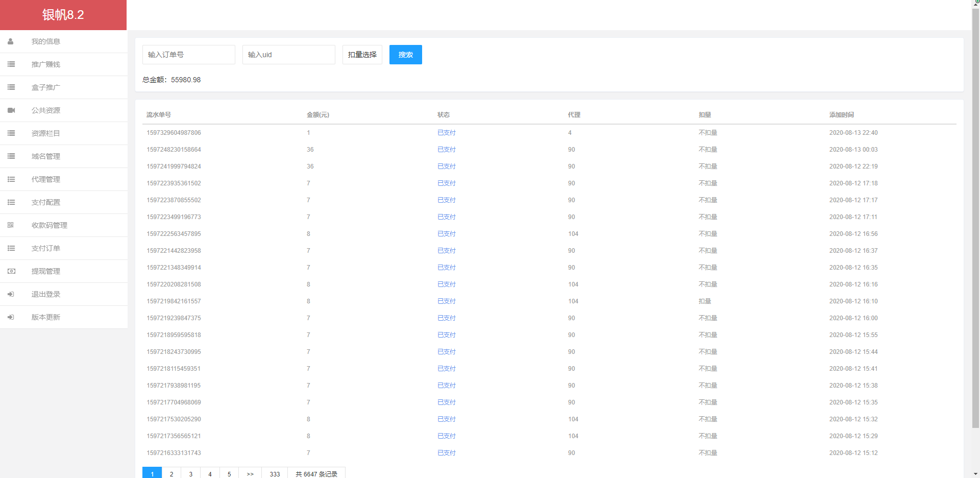The width and height of the screenshot is (980, 478).
Task: Open the 支付订单 menu item
Action: (46, 248)
